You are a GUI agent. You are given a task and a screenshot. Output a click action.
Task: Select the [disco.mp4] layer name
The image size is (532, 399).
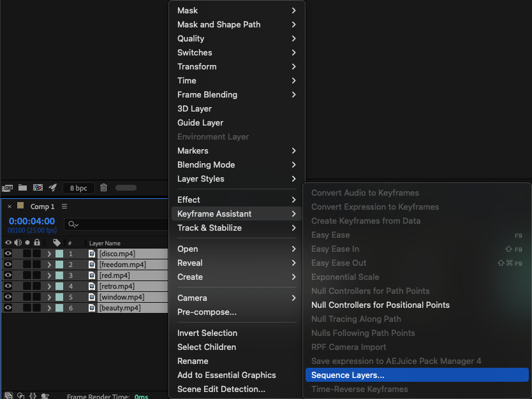pos(117,254)
